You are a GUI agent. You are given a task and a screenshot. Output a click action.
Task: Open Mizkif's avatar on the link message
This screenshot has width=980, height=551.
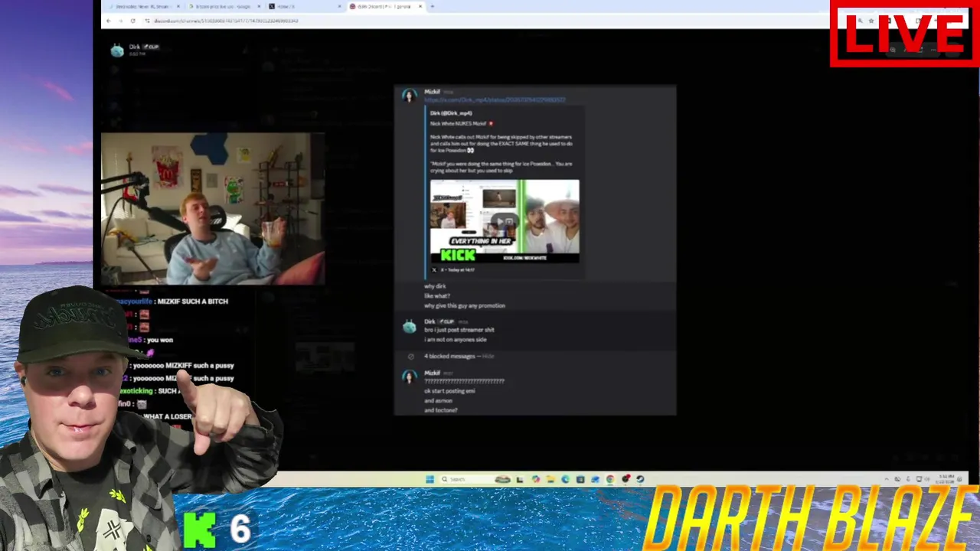point(410,96)
